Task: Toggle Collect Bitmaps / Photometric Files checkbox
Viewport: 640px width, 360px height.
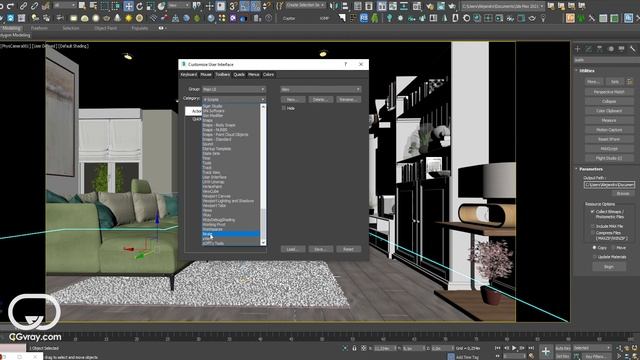Action: pos(592,212)
